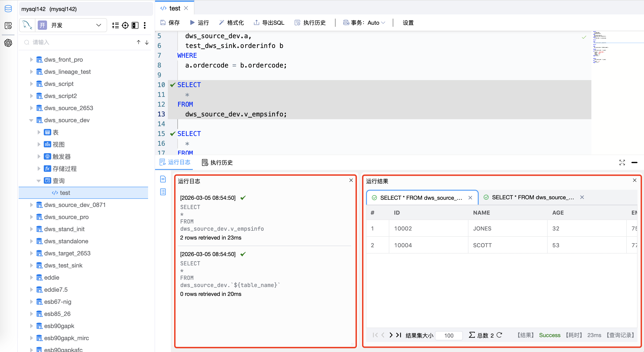Open the AI assistant icon in left sidebar
Image resolution: width=644 pixels, height=352 pixels.
(8, 43)
